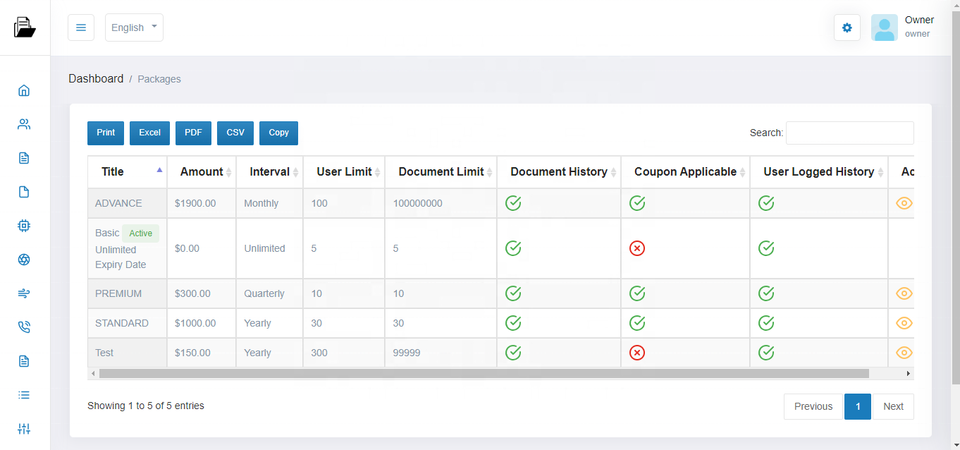Sort by Amount column header
This screenshot has height=450, width=960.
click(202, 172)
